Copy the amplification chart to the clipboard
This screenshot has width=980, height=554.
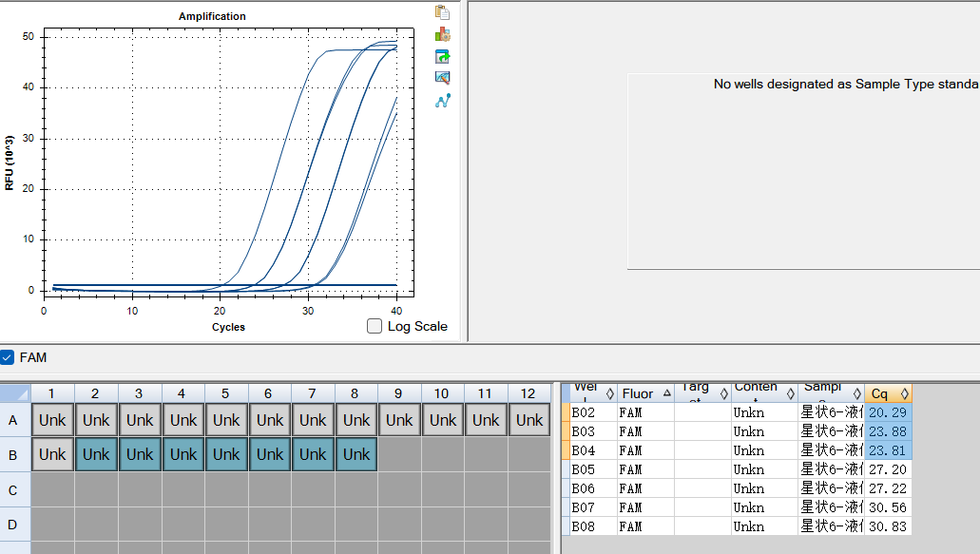click(443, 12)
